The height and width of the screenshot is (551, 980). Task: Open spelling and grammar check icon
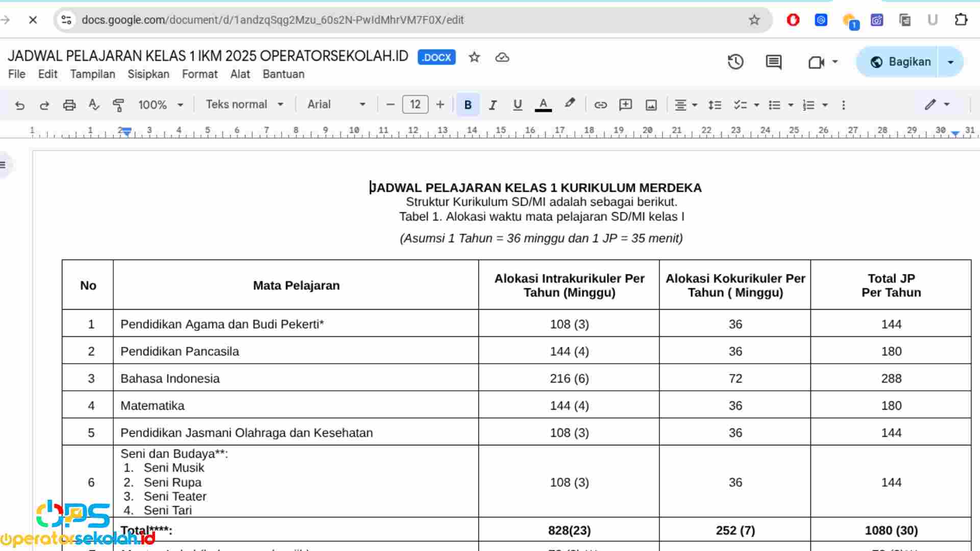(x=93, y=105)
